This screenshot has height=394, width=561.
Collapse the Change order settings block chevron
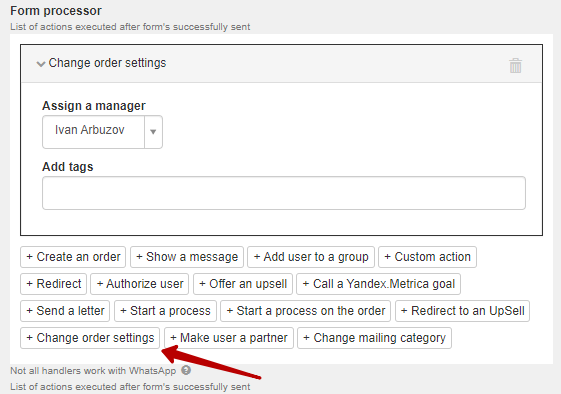coord(41,64)
